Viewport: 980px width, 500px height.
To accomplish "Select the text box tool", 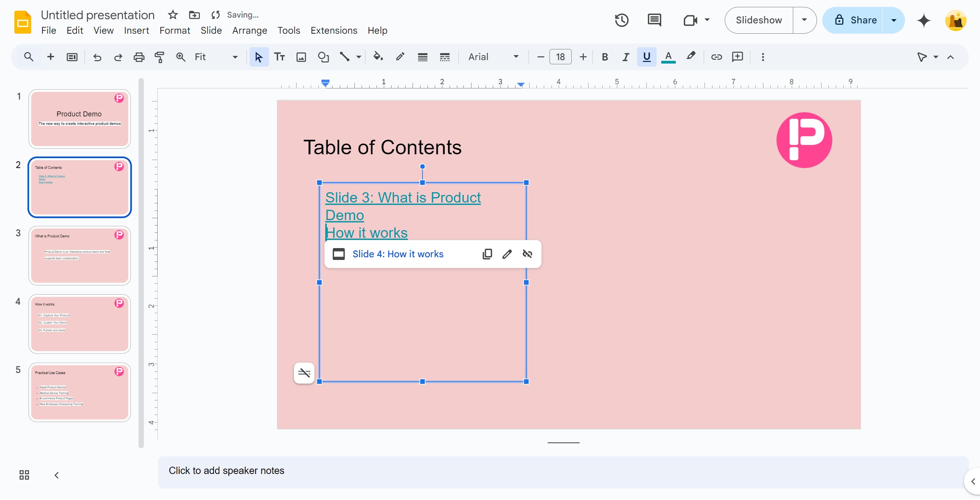I will click(280, 57).
